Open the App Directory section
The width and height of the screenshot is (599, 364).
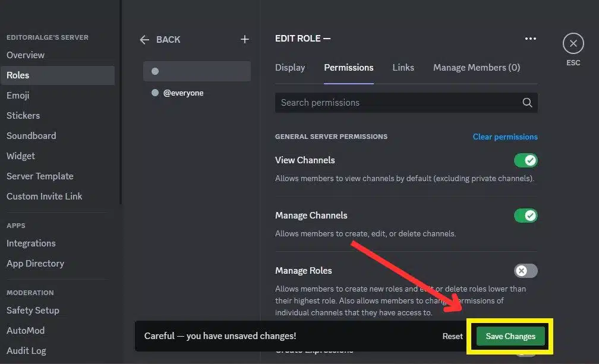35,263
